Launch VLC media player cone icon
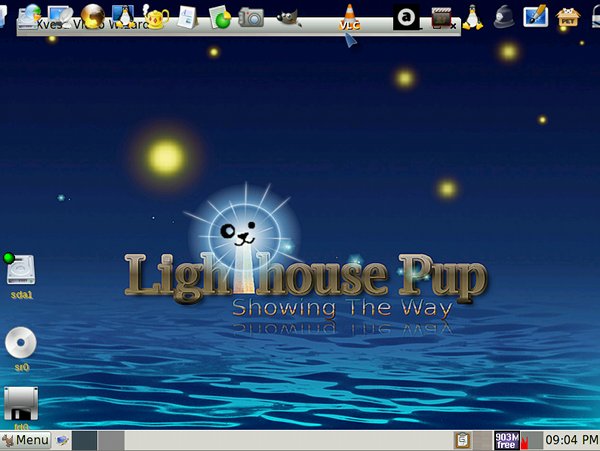 point(349,17)
